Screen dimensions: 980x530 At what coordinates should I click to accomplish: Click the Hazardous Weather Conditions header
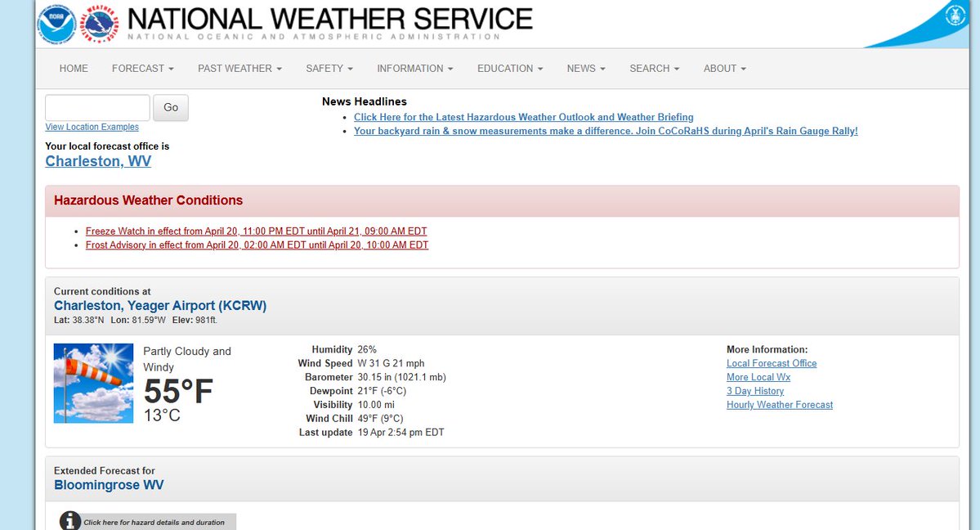pos(148,200)
